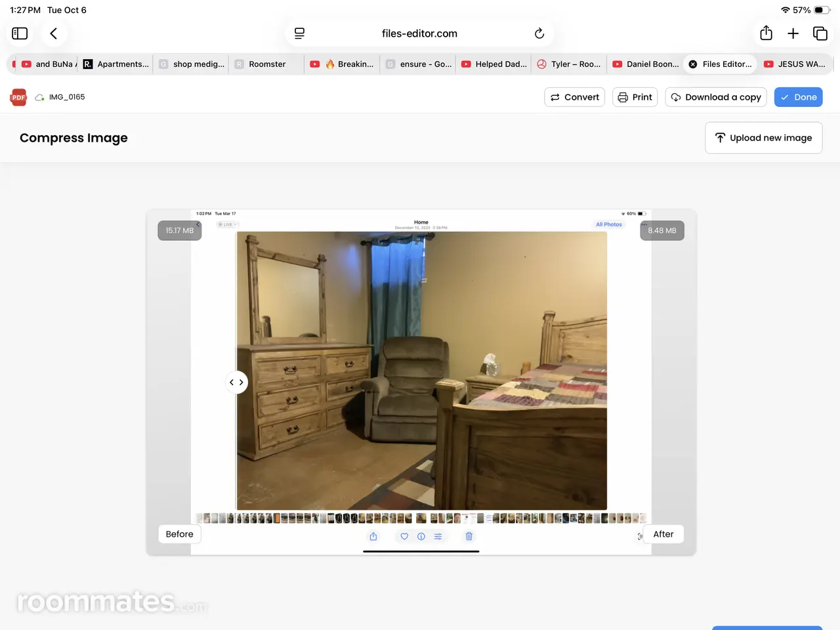840x630 pixels.
Task: Click the IMG_0165 file name
Action: [x=67, y=97]
